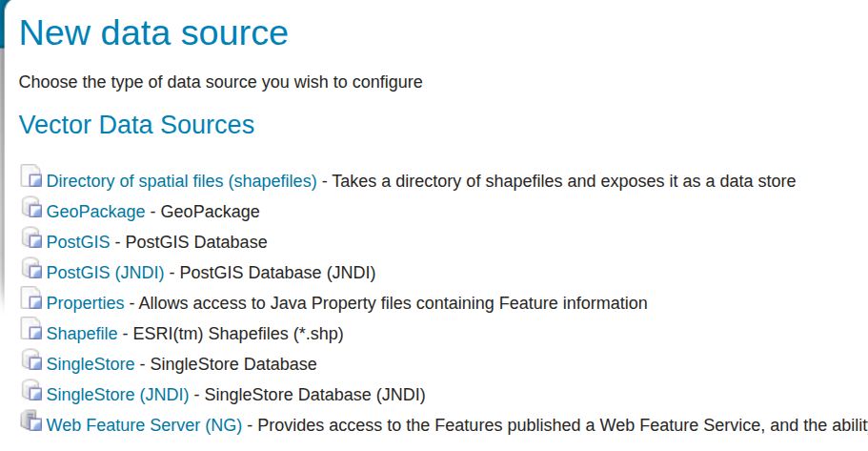Click the icon beside Directory of spatial files

(31, 177)
